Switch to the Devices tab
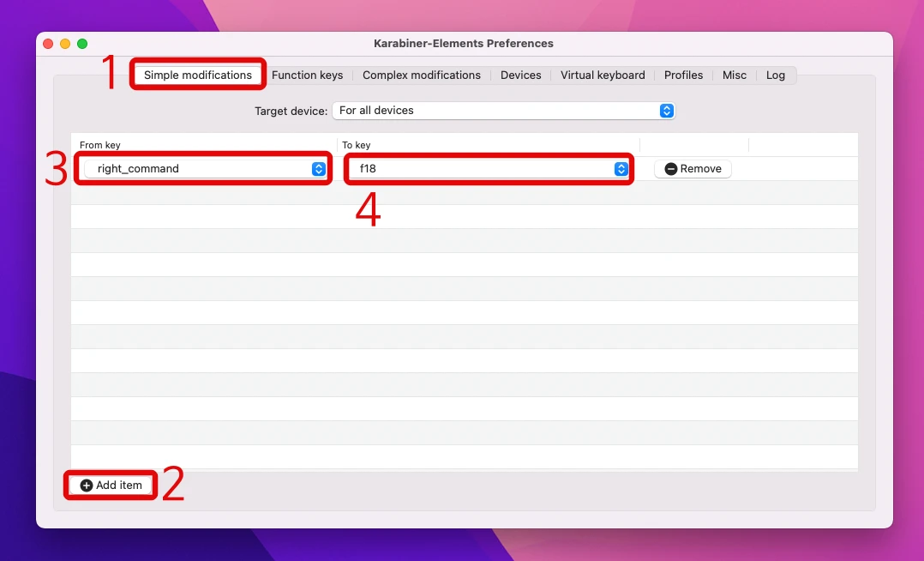Image resolution: width=924 pixels, height=561 pixels. (x=520, y=75)
